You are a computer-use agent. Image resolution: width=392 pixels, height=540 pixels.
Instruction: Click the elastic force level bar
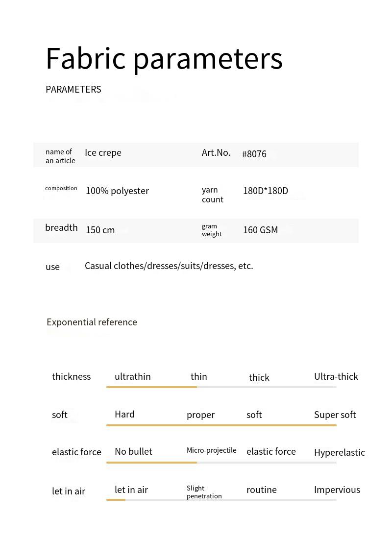[x=221, y=463]
